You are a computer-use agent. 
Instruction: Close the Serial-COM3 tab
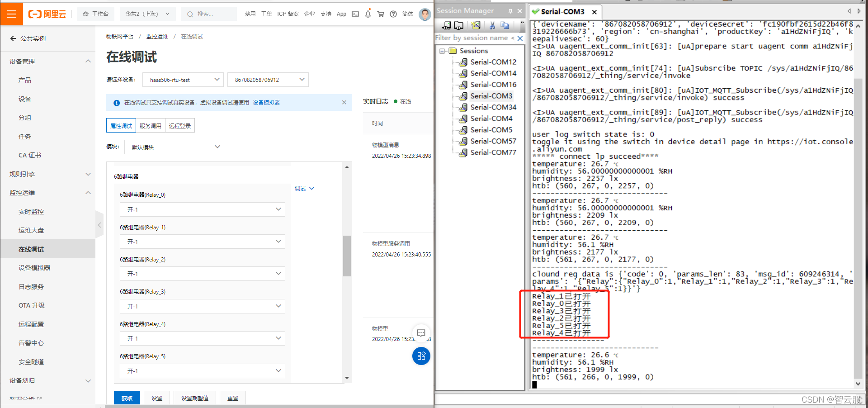coord(594,12)
